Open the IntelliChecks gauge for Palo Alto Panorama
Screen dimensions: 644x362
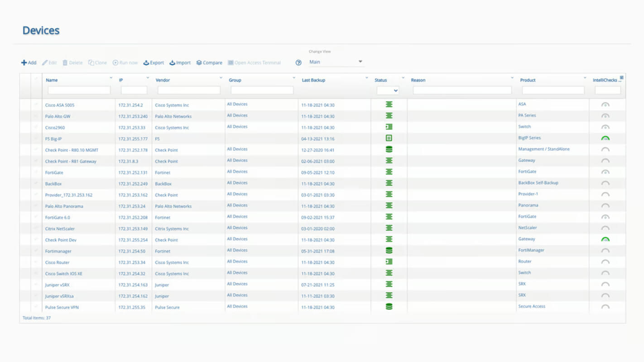tap(605, 206)
